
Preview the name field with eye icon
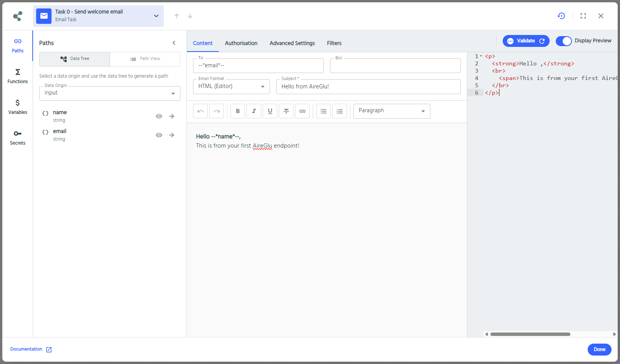click(x=159, y=116)
